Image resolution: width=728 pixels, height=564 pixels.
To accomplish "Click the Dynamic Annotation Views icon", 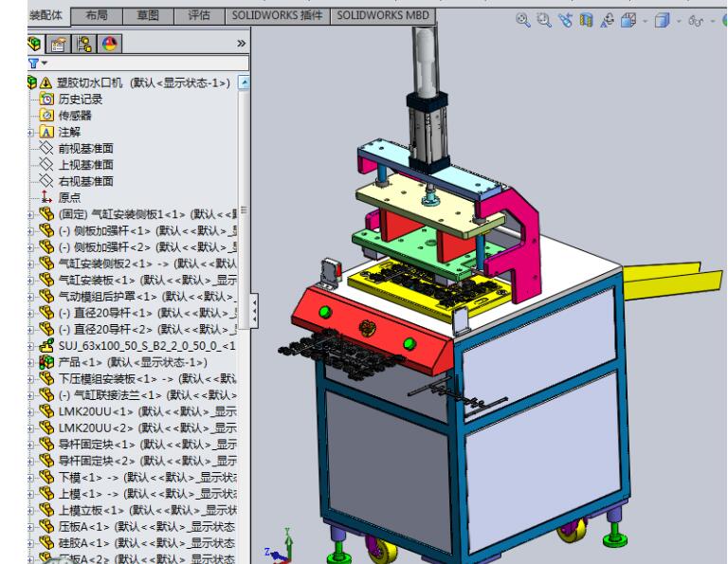I will tap(608, 20).
